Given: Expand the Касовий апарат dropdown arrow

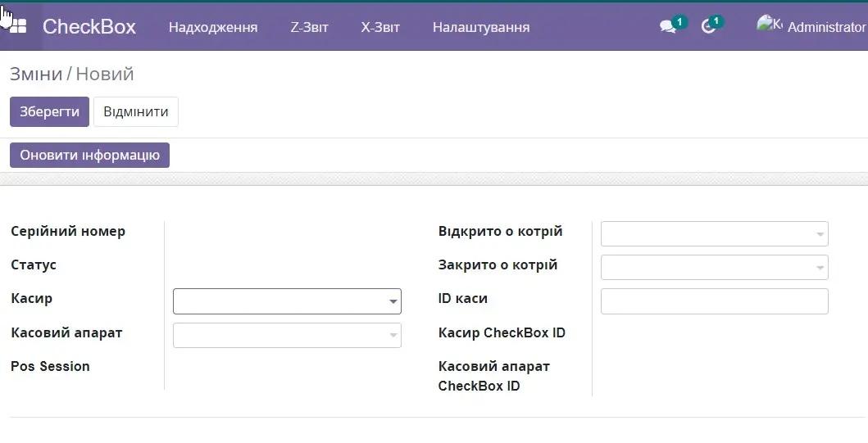Looking at the screenshot, I should pos(393,336).
